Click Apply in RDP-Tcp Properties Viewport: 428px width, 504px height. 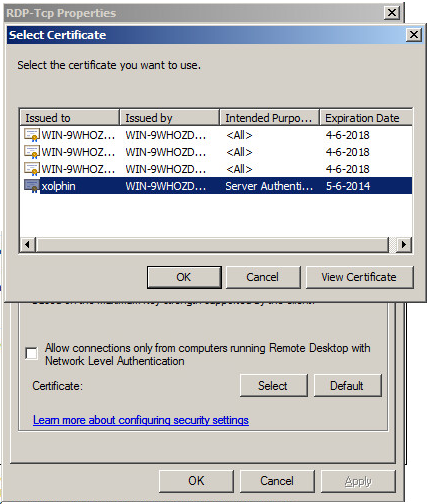(358, 481)
